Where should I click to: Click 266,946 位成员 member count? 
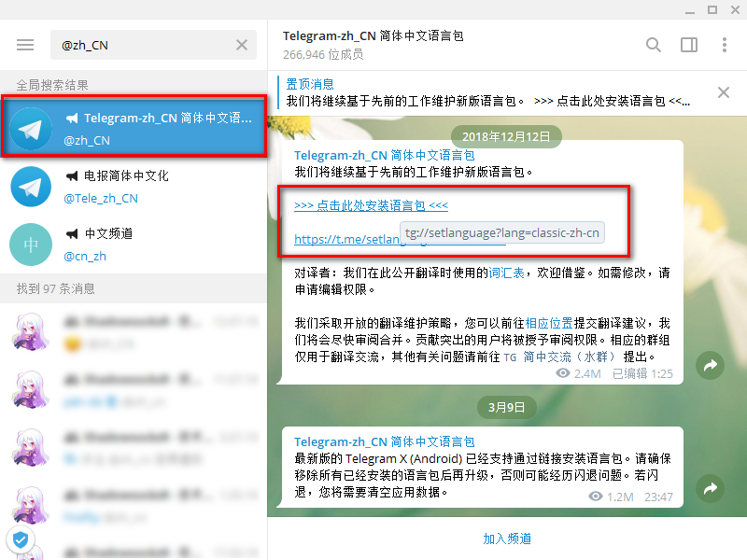tap(323, 55)
